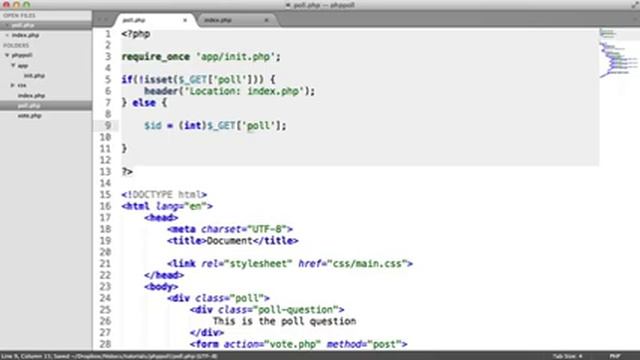The width and height of the screenshot is (640, 360).
Task: Collapse the app folder
Action: click(x=13, y=65)
